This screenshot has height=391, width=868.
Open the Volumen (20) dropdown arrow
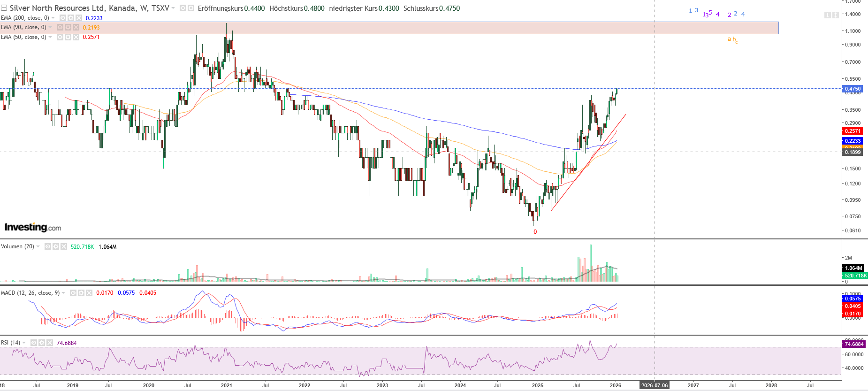[x=38, y=246]
